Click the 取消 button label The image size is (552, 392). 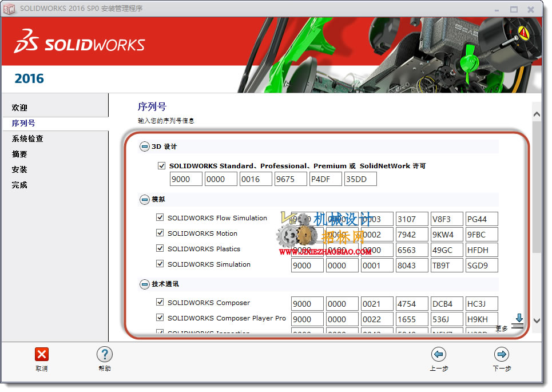coord(42,369)
